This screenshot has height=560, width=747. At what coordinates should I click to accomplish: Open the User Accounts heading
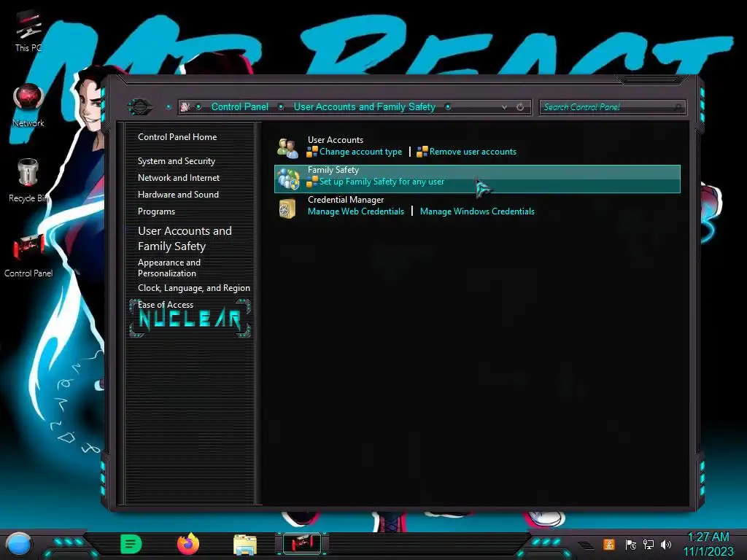336,139
